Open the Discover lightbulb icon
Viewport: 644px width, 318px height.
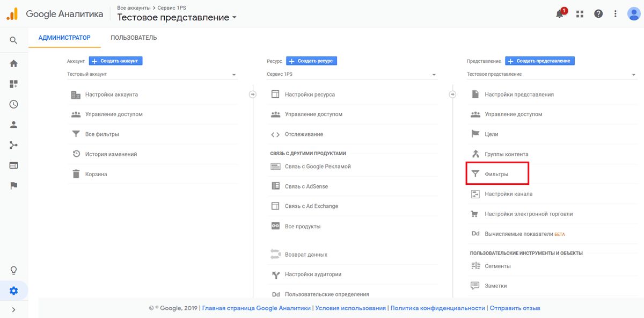[x=13, y=270]
